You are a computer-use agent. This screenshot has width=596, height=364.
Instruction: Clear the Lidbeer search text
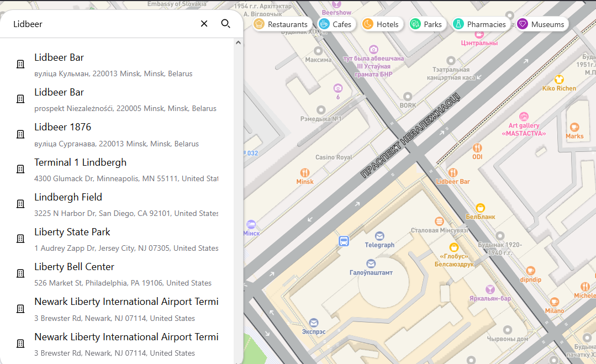[x=204, y=24]
